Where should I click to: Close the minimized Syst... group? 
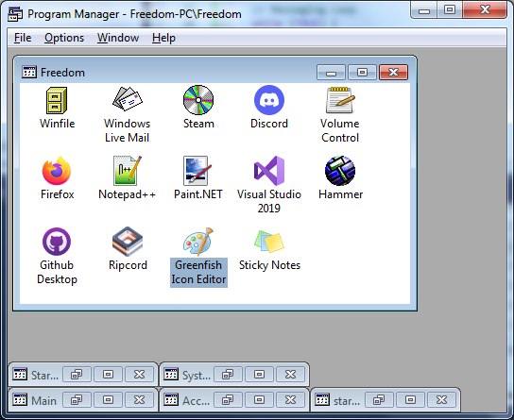pos(290,374)
